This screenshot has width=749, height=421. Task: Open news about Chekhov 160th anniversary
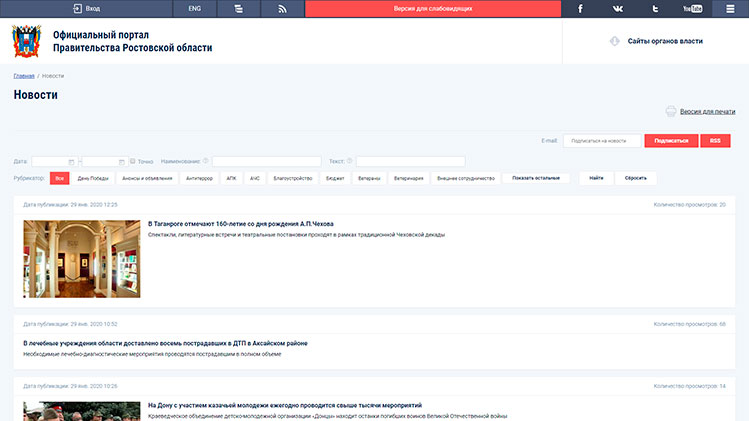tap(241, 224)
